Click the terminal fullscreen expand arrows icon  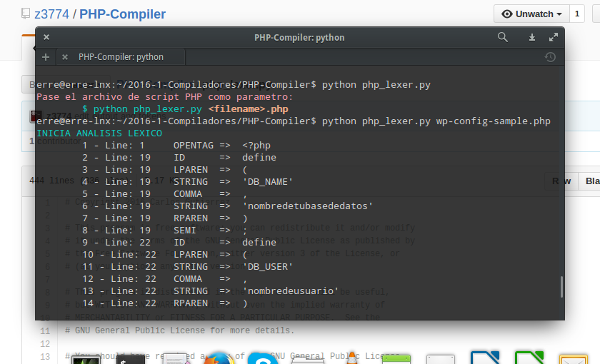(x=554, y=37)
